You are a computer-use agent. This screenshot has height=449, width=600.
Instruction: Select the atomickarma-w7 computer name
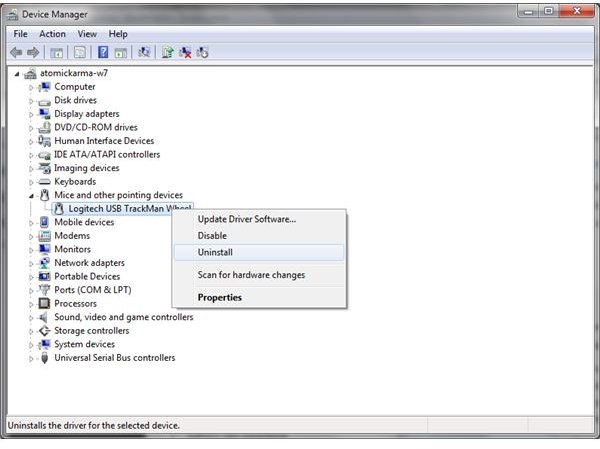click(74, 73)
